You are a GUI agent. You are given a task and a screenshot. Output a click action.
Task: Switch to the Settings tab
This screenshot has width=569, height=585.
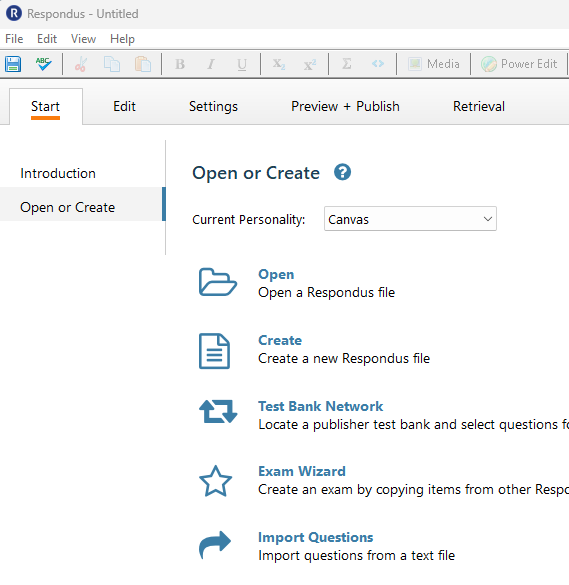pos(213,107)
